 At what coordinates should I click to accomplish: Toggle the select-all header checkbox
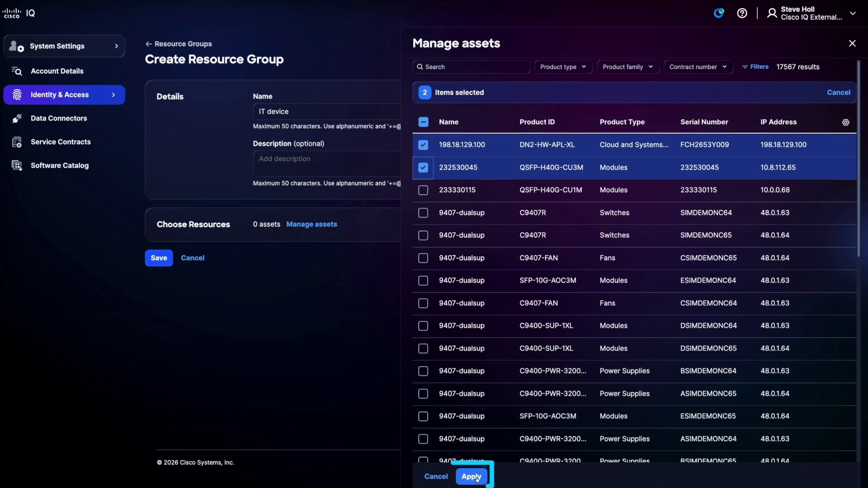point(423,122)
